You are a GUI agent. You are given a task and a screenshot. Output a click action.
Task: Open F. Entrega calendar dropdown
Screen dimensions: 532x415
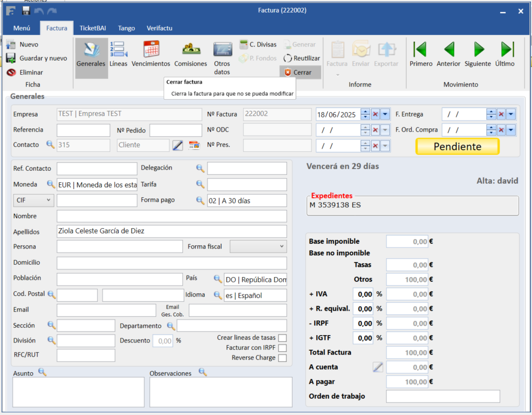tap(511, 114)
